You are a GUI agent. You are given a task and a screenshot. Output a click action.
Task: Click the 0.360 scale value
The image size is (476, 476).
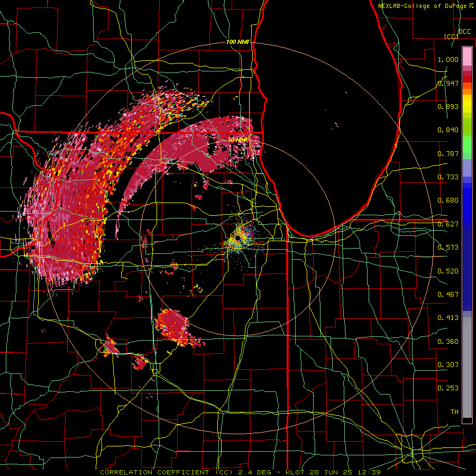click(x=448, y=342)
